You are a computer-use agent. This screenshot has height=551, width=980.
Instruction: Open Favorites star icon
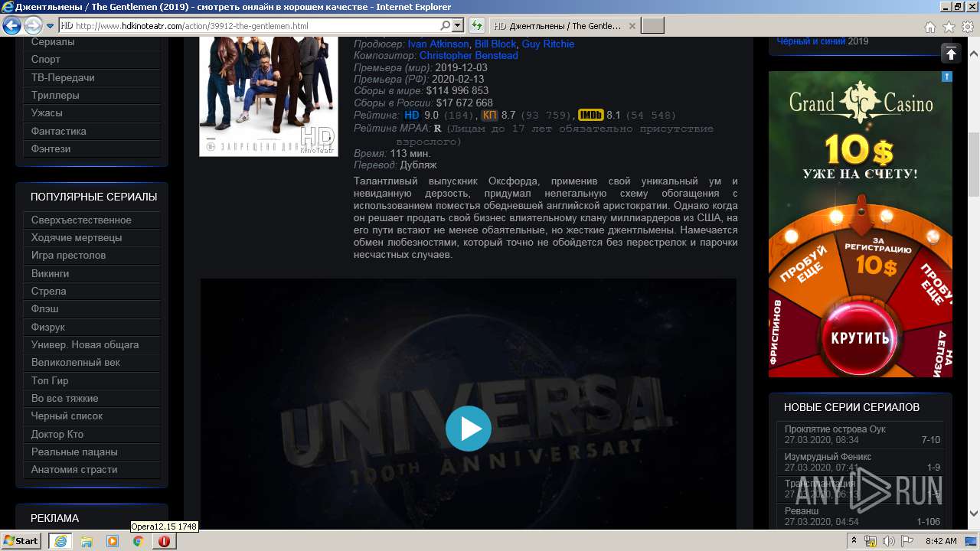point(949,27)
